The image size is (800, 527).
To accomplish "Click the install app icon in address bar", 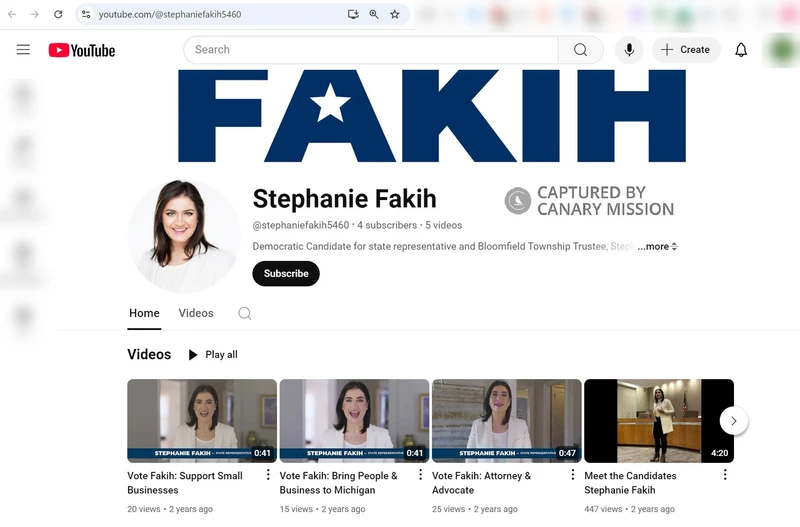I will click(353, 14).
